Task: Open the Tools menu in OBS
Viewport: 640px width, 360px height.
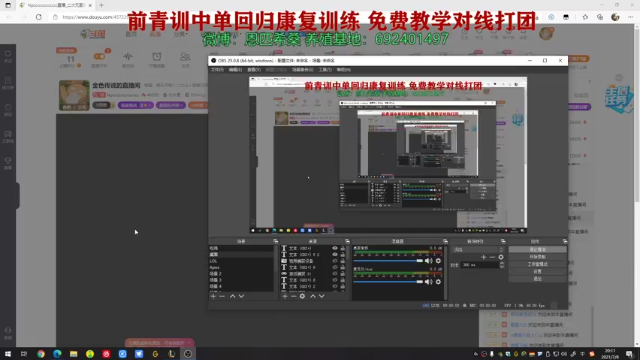Action: point(325,70)
